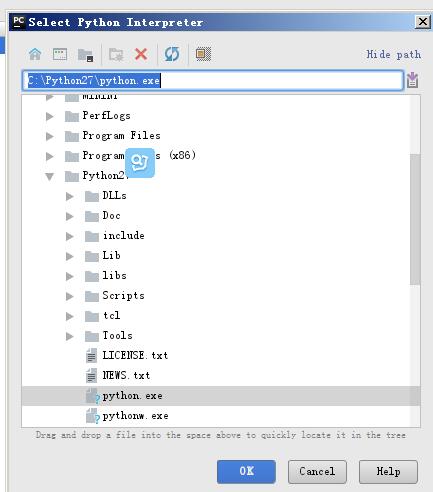Click the Desktop directory toolbar icon
This screenshot has height=492, width=433.
60,54
